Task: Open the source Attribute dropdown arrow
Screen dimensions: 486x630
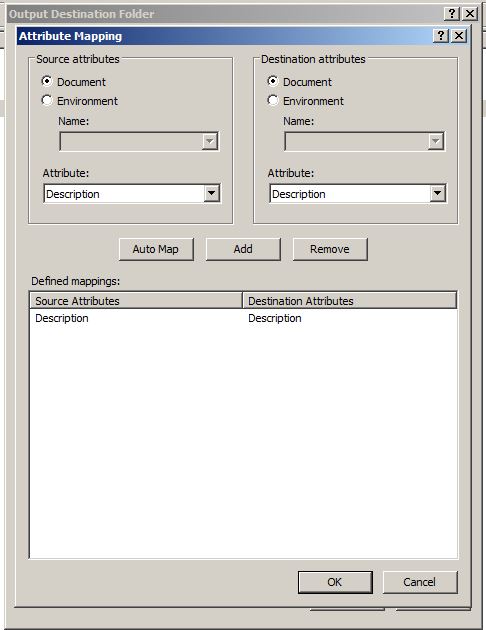Action: point(212,194)
